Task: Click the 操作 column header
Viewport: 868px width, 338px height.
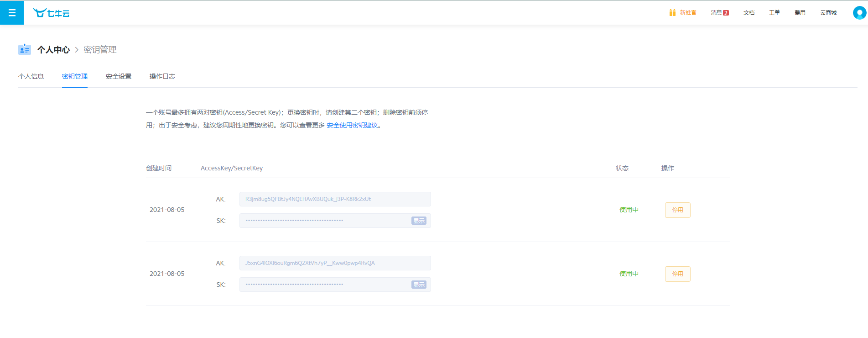Action: (x=668, y=168)
